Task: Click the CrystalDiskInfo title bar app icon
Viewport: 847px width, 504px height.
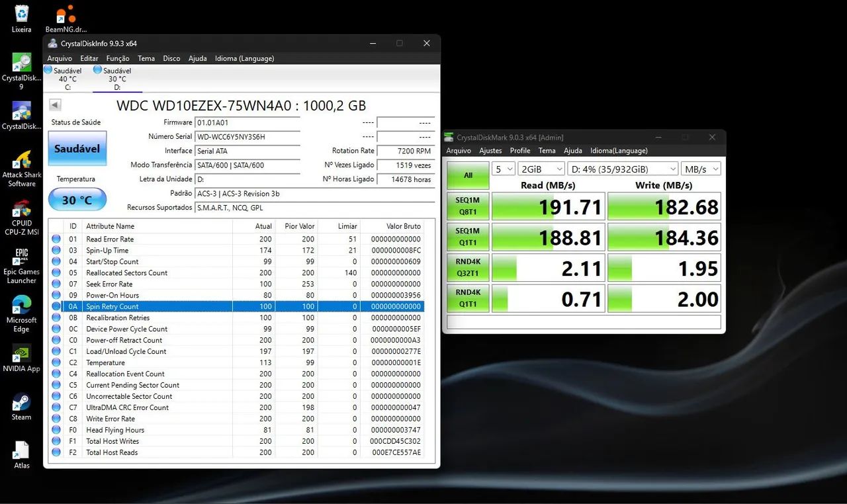Action: click(x=53, y=44)
